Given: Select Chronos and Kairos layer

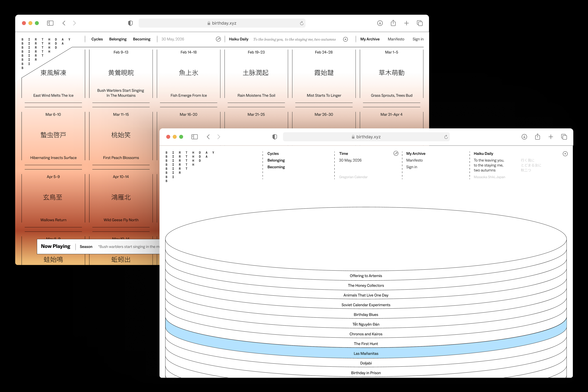Looking at the screenshot, I should tap(366, 334).
